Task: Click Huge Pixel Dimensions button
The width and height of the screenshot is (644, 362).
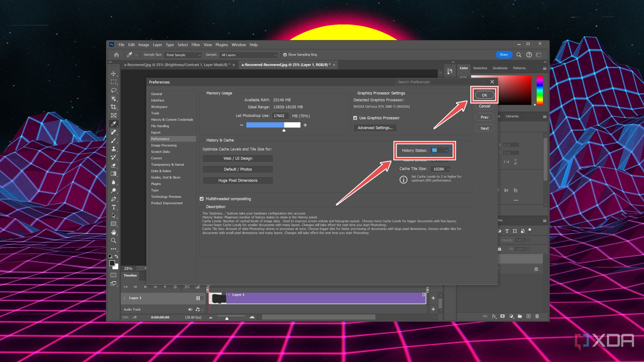Action: (x=238, y=180)
